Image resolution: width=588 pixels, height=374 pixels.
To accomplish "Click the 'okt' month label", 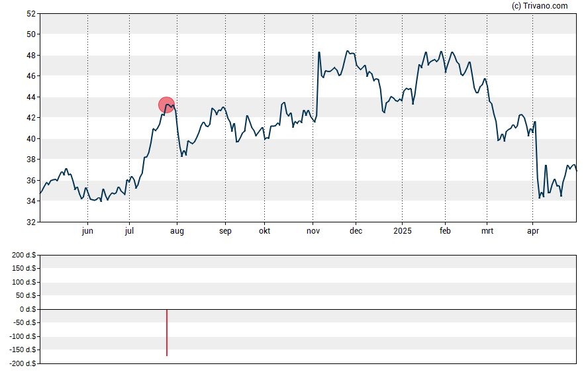I will click(264, 231).
